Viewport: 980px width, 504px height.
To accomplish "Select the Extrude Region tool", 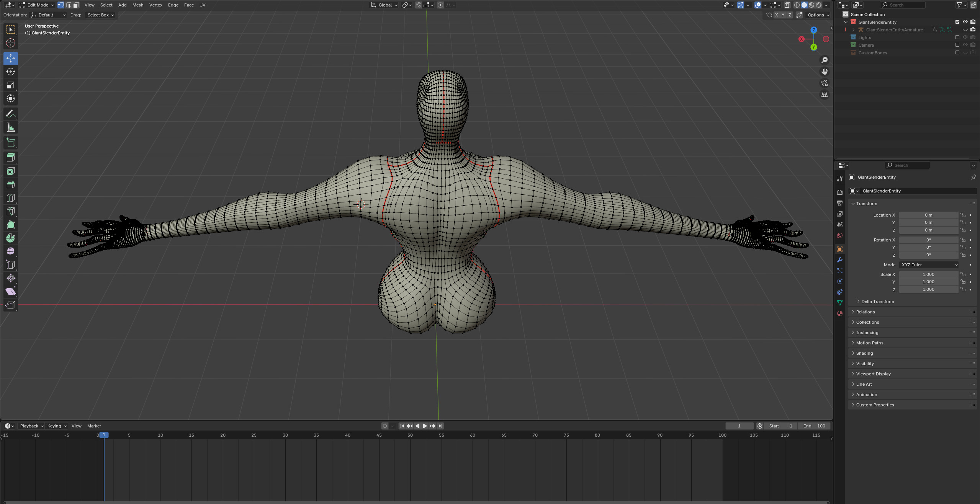I will [11, 157].
